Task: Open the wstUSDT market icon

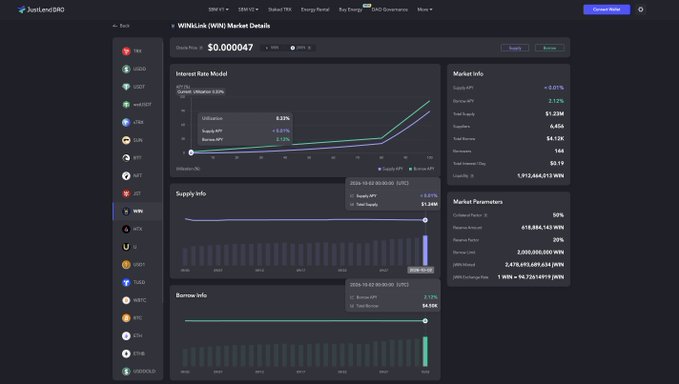Action: [x=126, y=104]
